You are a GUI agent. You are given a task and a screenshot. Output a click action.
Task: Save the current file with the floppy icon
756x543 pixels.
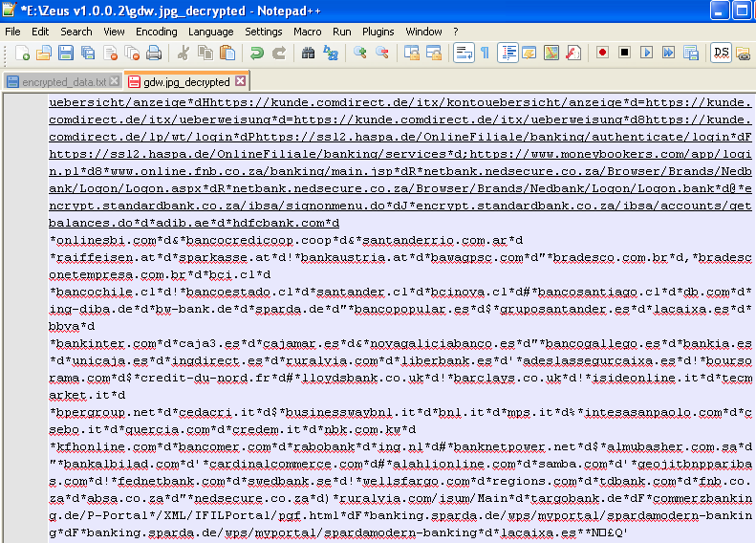[66, 53]
